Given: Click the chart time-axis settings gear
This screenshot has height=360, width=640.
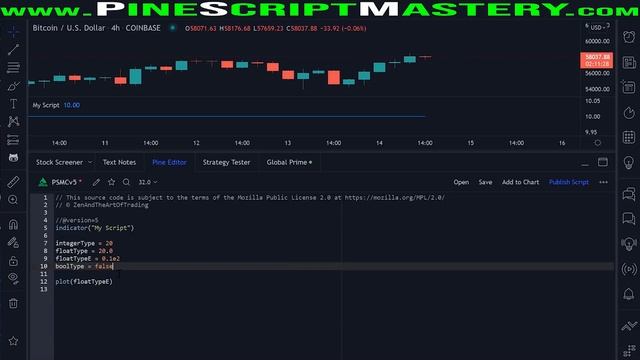Looking at the screenshot, I should point(598,143).
